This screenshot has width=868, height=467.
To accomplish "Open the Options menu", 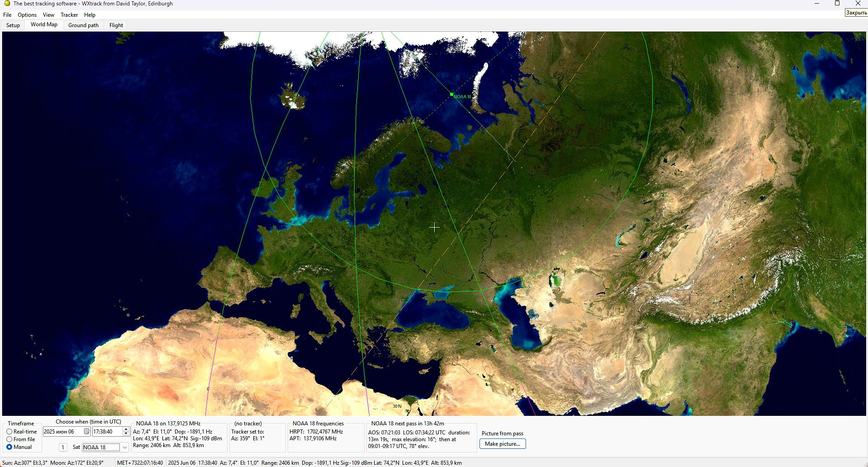I will (27, 15).
